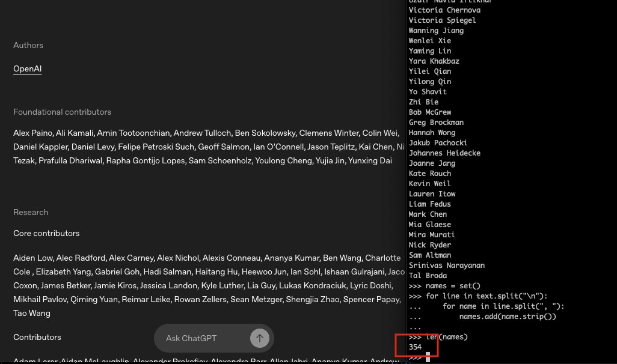
Task: Click 'Kate Rouch' terminal line
Action: tap(430, 174)
